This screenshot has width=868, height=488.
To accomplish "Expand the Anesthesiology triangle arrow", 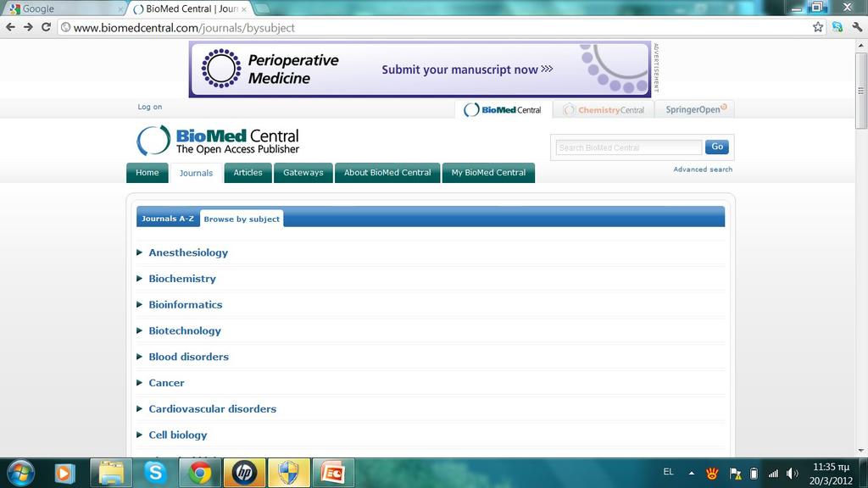I will click(x=140, y=252).
